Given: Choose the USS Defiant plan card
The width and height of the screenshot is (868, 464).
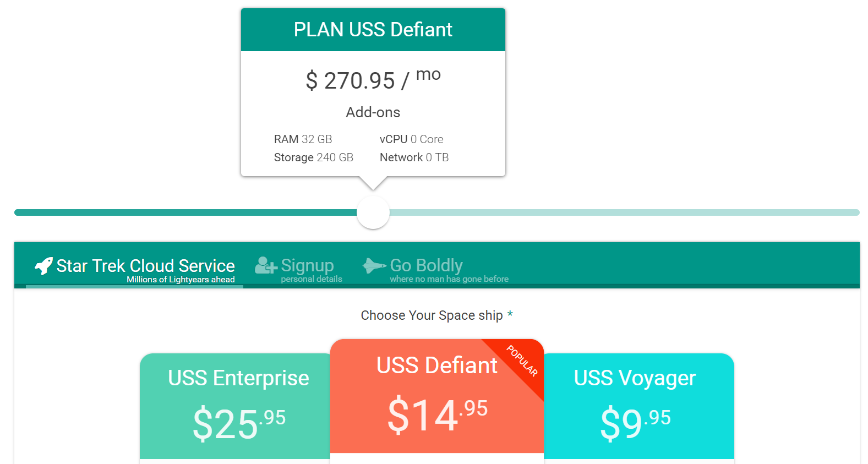Looking at the screenshot, I should [x=437, y=396].
